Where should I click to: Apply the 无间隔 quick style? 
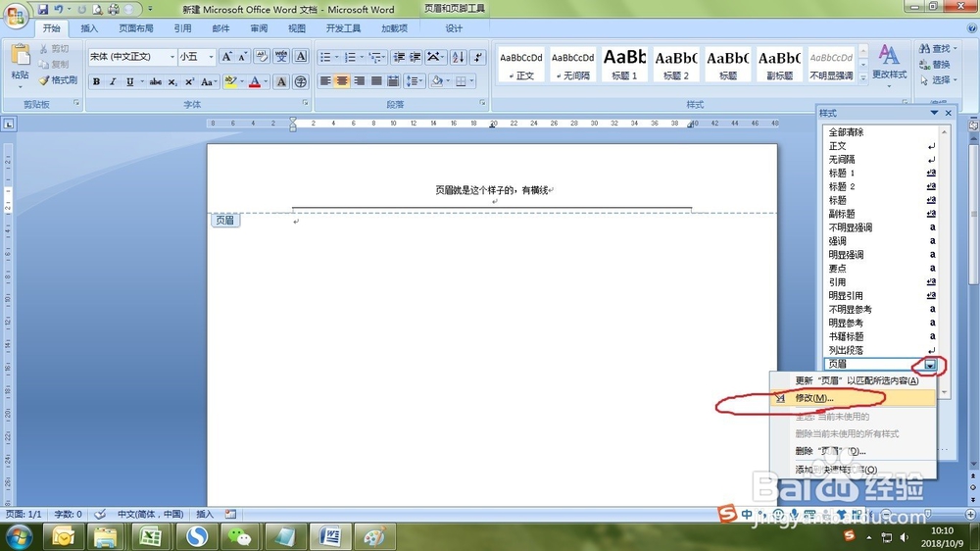pyautogui.click(x=572, y=64)
